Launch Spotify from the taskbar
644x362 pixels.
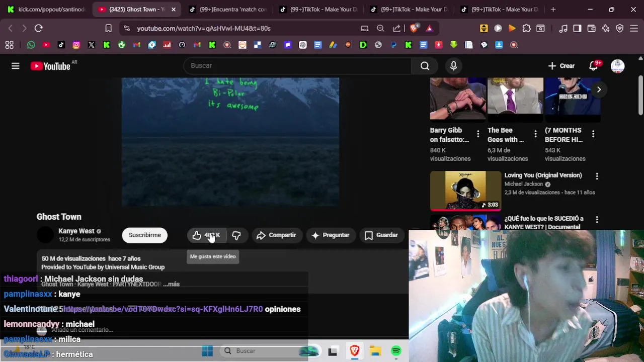(396, 351)
